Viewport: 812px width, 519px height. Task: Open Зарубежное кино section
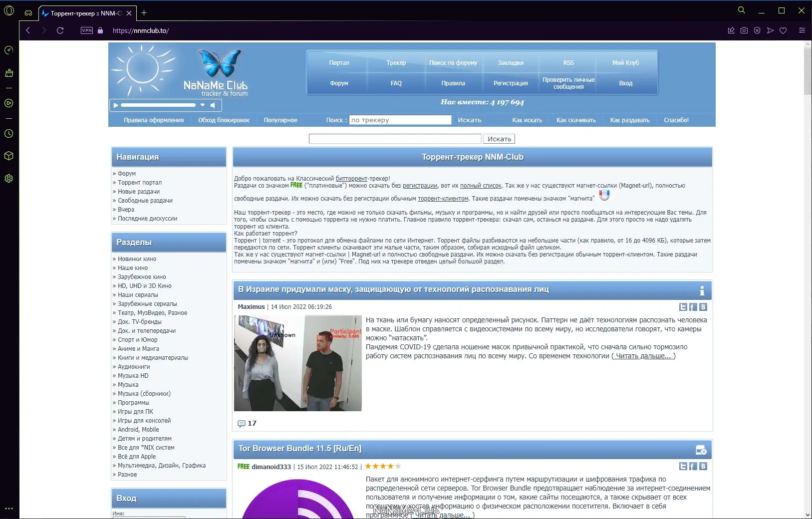click(x=142, y=277)
